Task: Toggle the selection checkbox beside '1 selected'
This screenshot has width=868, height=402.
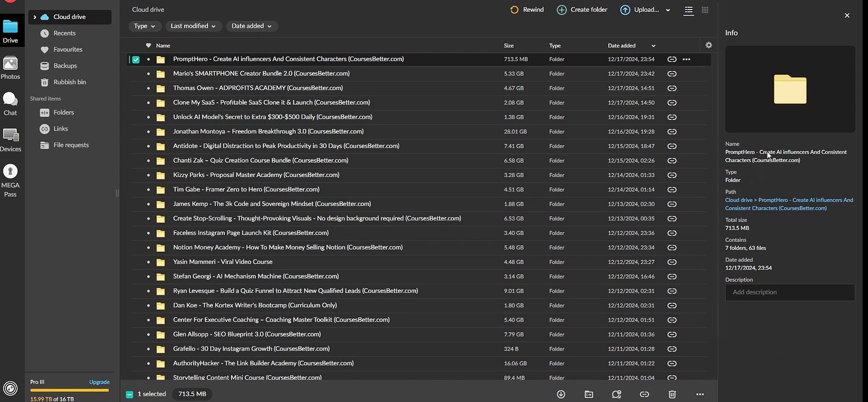Action: coord(129,394)
